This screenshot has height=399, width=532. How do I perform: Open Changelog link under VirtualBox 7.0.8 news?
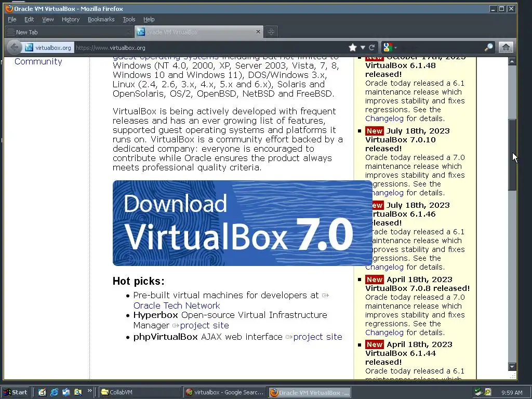pyautogui.click(x=384, y=332)
